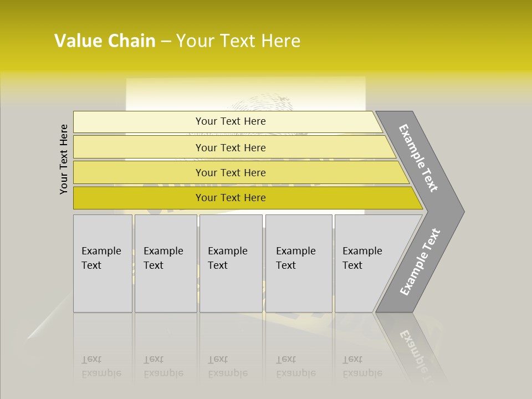The height and width of the screenshot is (399, 532).
Task: Click the mirrored text under the fifth box
Action: (x=362, y=366)
